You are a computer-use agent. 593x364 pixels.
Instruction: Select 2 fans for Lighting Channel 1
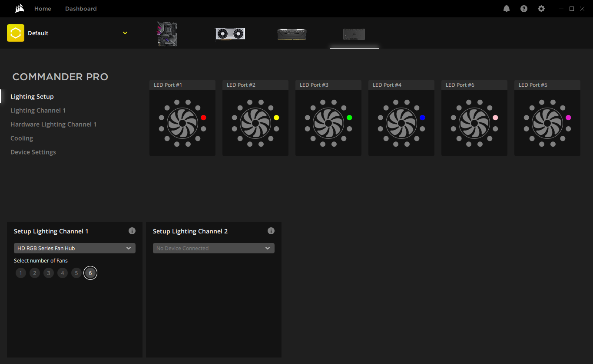(x=35, y=273)
